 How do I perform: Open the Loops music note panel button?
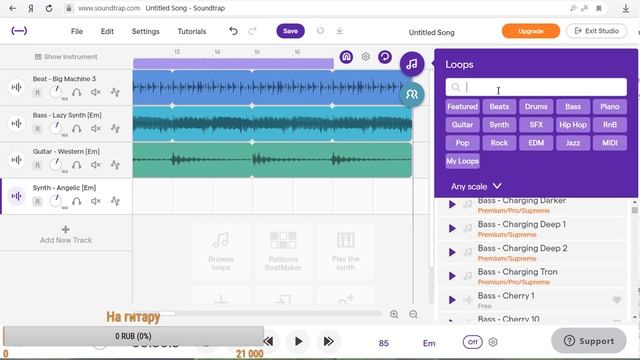[412, 64]
